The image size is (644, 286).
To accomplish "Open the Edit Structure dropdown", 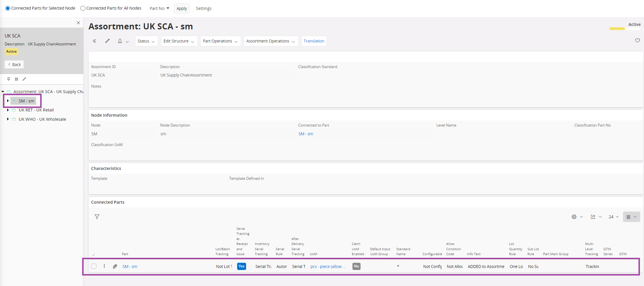I will [179, 41].
